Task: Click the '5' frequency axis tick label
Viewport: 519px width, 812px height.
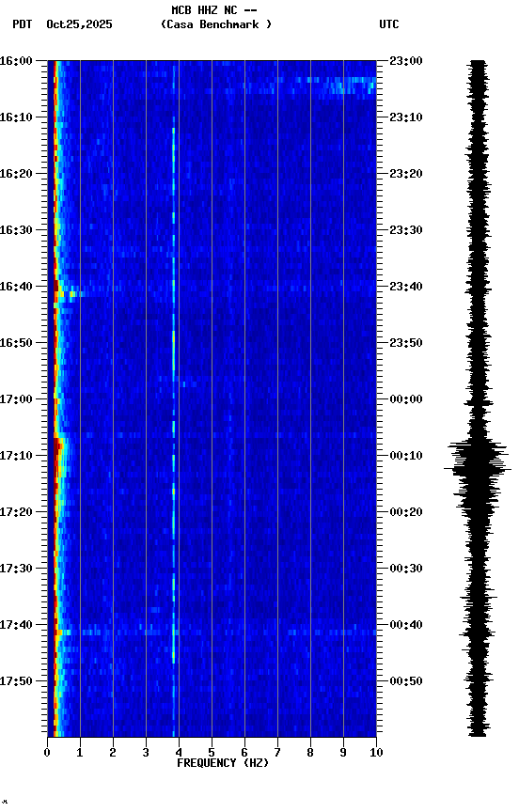Action: (x=212, y=753)
